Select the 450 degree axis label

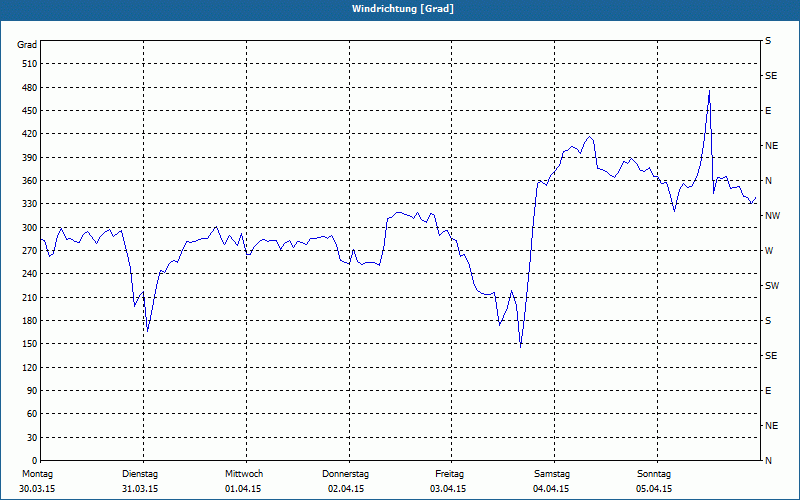tap(30, 111)
